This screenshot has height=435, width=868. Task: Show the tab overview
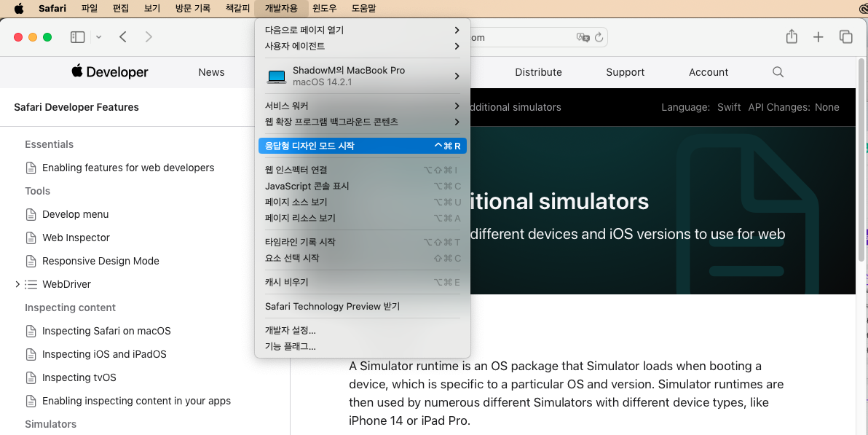(x=845, y=36)
